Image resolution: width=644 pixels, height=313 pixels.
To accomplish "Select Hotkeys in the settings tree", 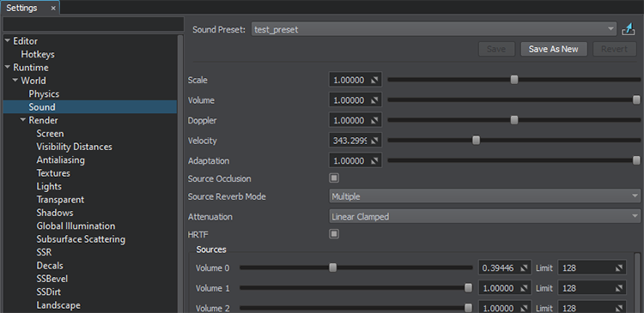I will point(38,54).
